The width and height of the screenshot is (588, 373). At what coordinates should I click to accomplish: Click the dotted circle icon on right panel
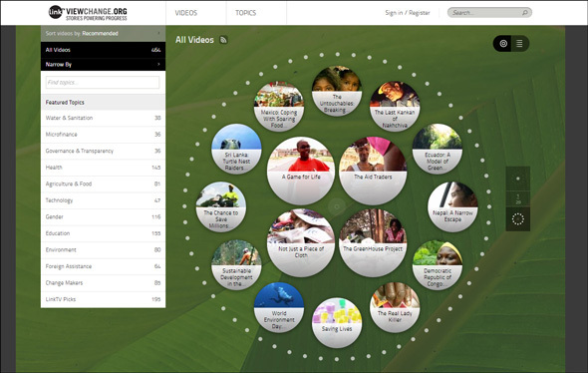point(518,218)
